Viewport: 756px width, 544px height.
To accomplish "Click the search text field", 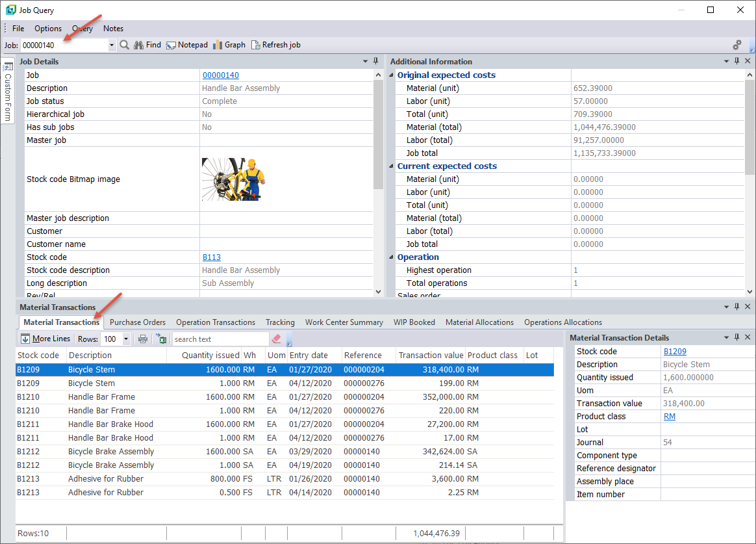I will tap(220, 339).
